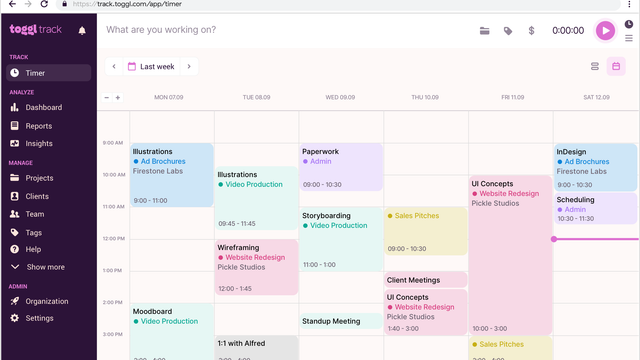The width and height of the screenshot is (640, 360).
Task: Click the current time marker on calendar
Action: (x=554, y=239)
